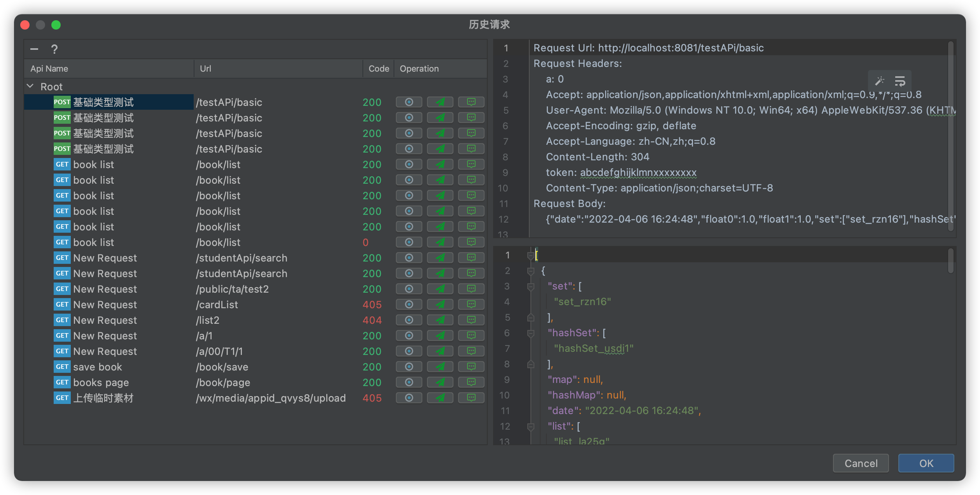Click the green pencil icon for books page
This screenshot has height=495, width=980.
click(x=439, y=383)
